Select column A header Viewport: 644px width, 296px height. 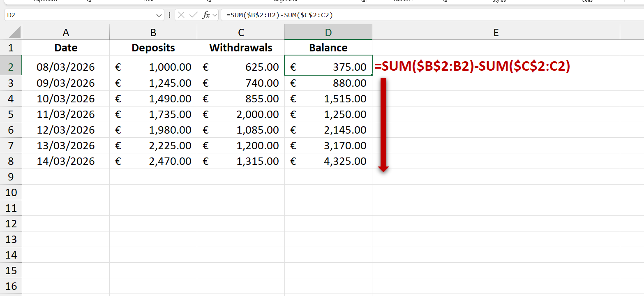66,32
